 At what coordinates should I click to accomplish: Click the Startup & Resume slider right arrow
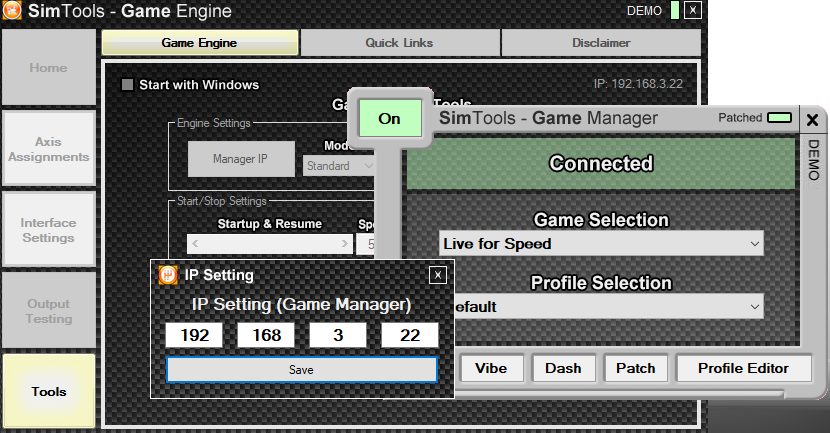(x=345, y=243)
